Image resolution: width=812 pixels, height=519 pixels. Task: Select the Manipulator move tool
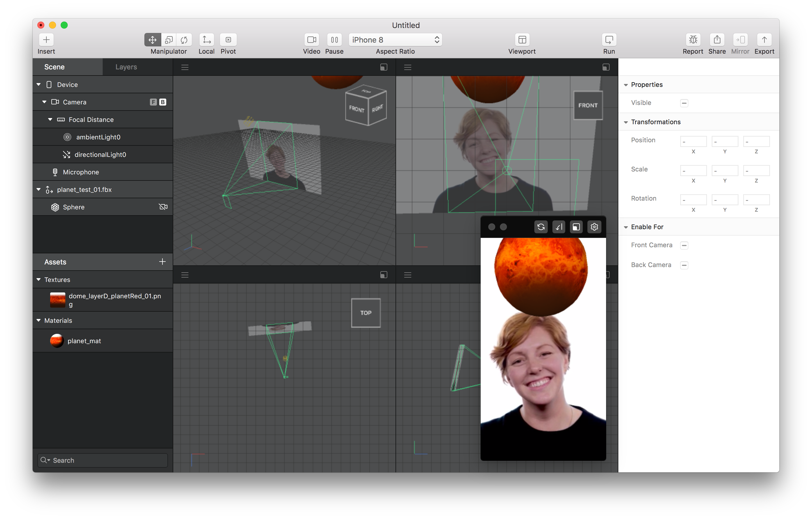[152, 39]
